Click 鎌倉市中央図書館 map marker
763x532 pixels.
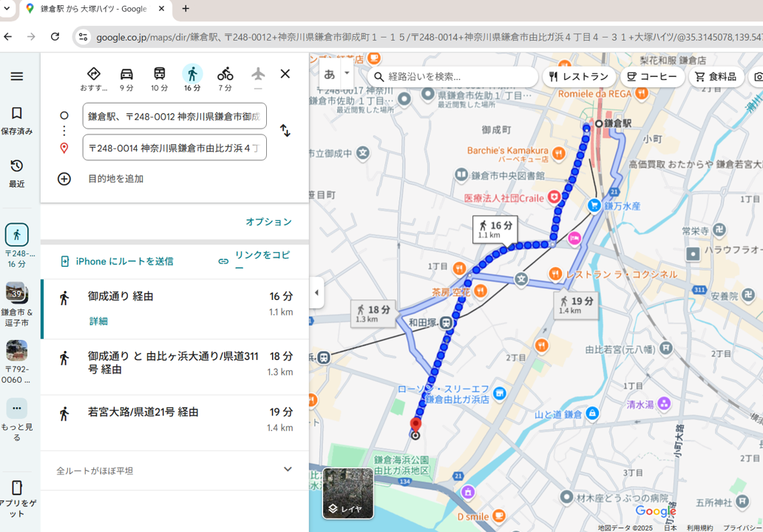tap(461, 174)
